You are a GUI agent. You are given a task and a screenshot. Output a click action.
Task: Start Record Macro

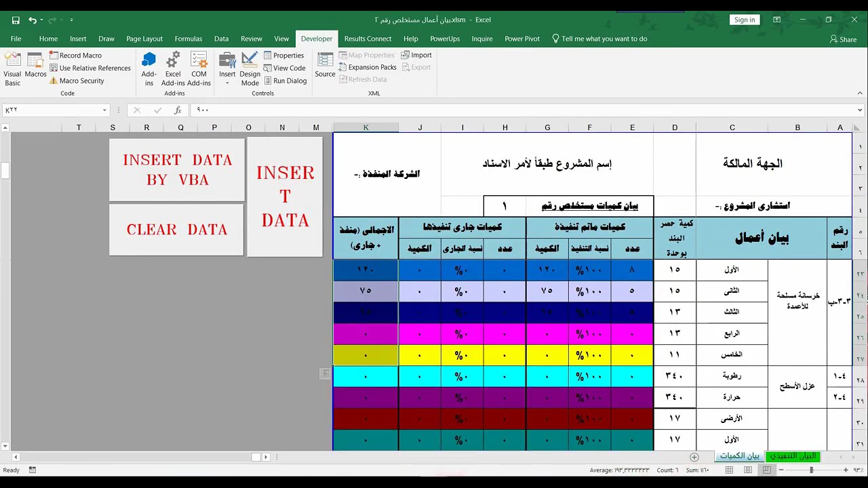(x=75, y=56)
